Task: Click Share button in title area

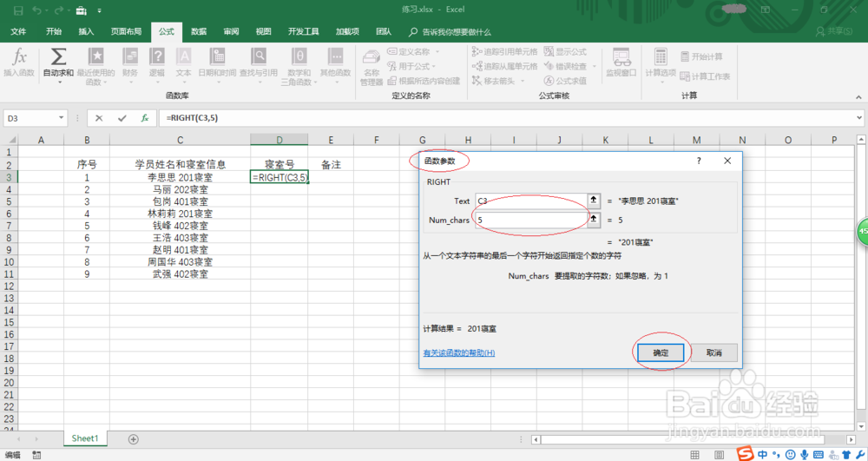Action: pos(834,31)
